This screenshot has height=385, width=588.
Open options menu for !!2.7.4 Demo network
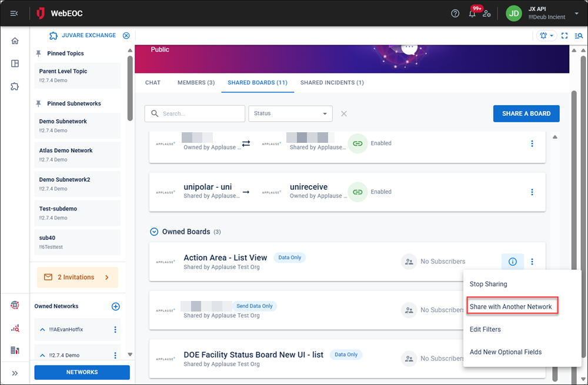pos(115,356)
